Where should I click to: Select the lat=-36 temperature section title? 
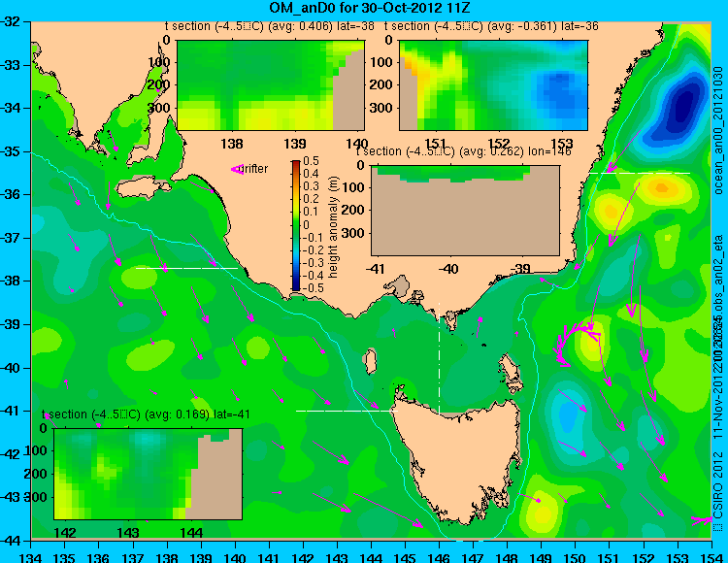[x=491, y=26]
